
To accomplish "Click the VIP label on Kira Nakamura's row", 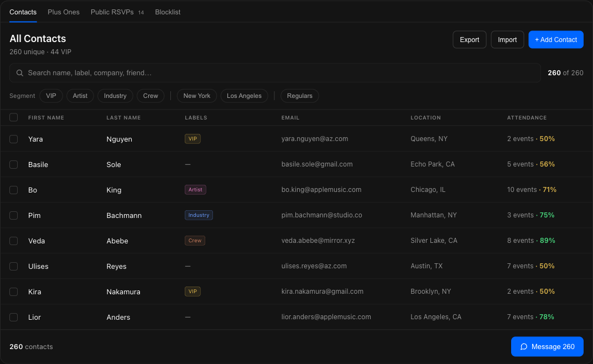I will point(193,292).
